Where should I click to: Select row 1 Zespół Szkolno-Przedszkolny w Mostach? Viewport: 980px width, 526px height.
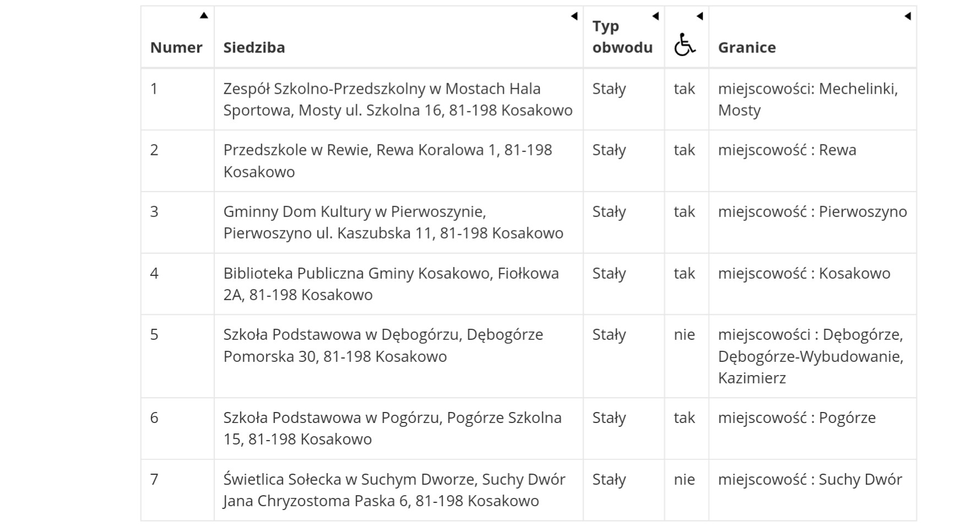pyautogui.click(x=398, y=99)
